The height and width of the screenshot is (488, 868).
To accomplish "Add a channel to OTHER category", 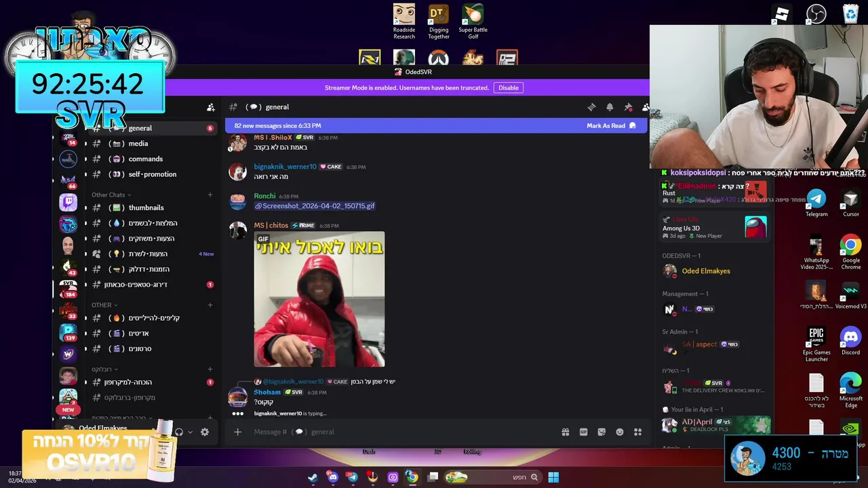I will click(210, 305).
